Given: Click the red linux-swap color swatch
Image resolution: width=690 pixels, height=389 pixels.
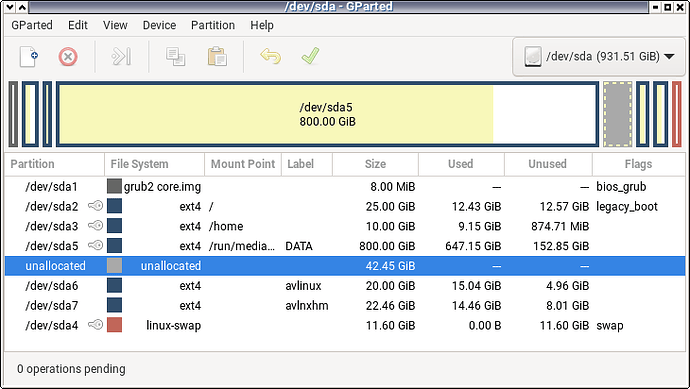Looking at the screenshot, I should 114,325.
